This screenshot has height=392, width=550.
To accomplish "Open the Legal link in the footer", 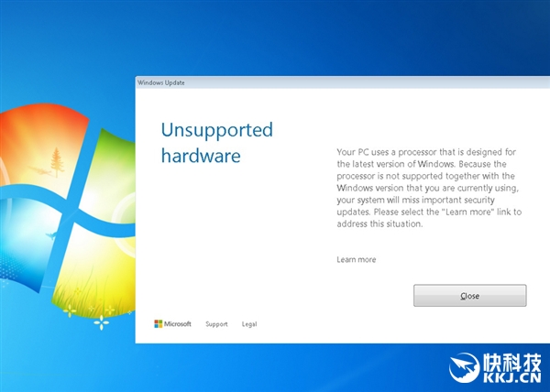I will pyautogui.click(x=249, y=324).
